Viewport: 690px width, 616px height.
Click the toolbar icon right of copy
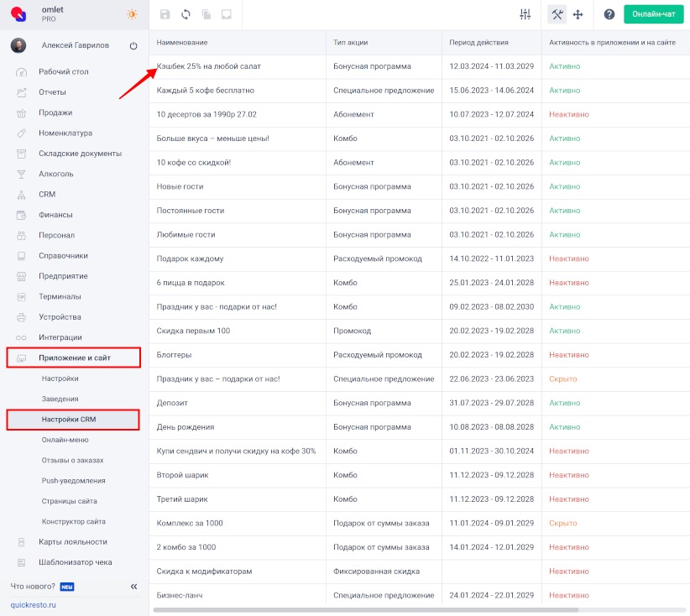[226, 14]
